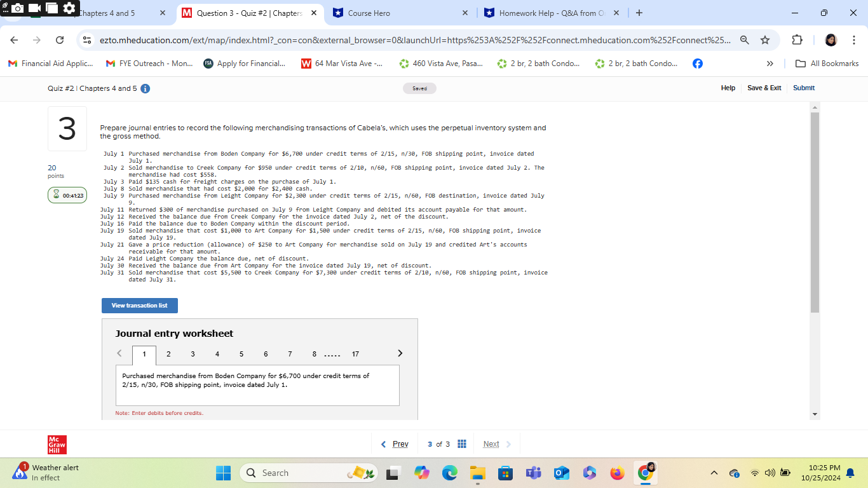
Task: Submit the quiz
Action: click(804, 88)
